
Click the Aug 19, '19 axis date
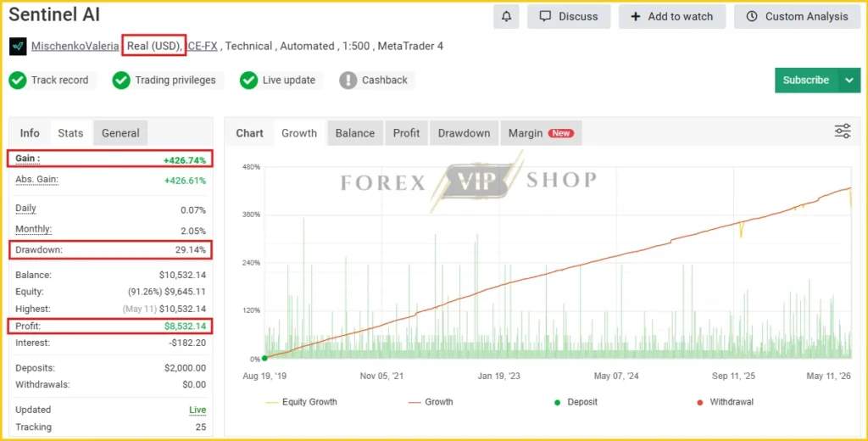point(264,376)
